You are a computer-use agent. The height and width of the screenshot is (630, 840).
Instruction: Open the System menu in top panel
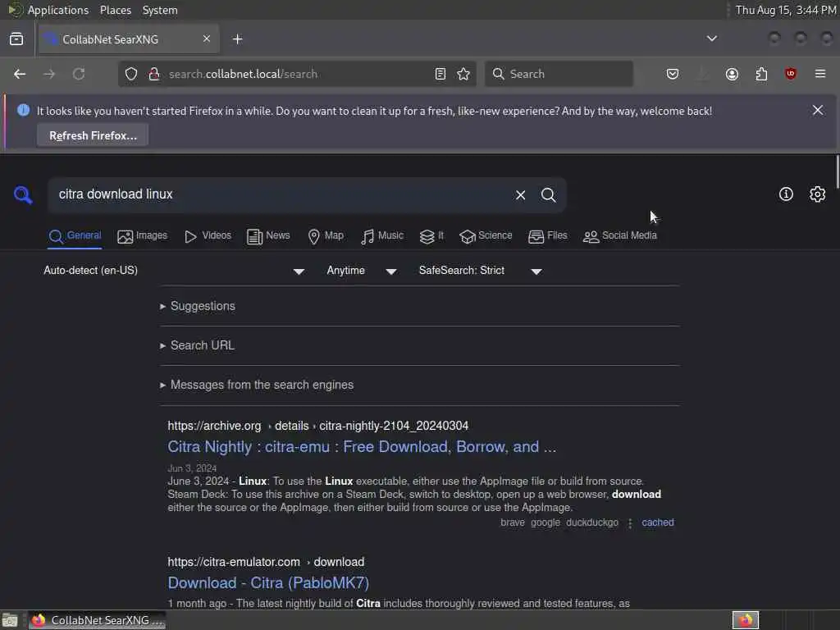160,10
